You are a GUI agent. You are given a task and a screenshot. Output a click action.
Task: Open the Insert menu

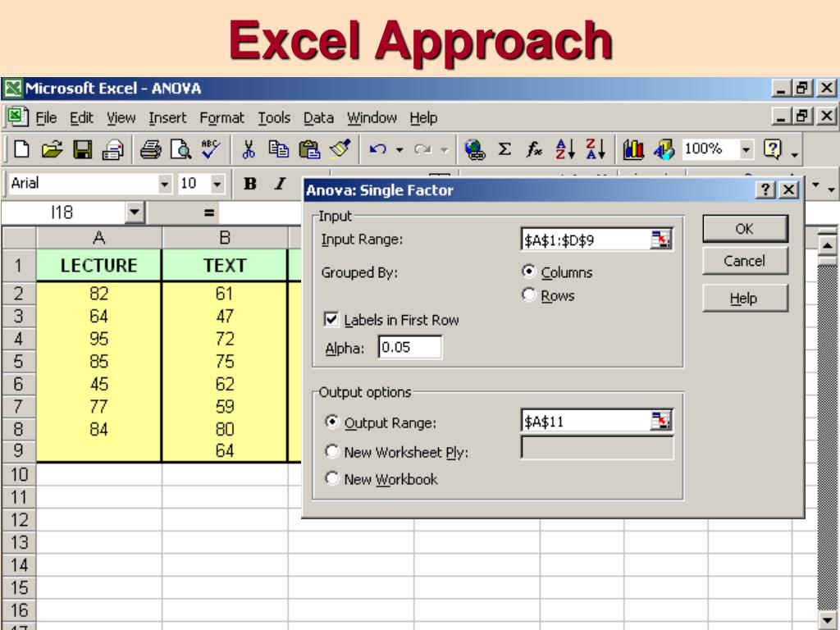(167, 118)
